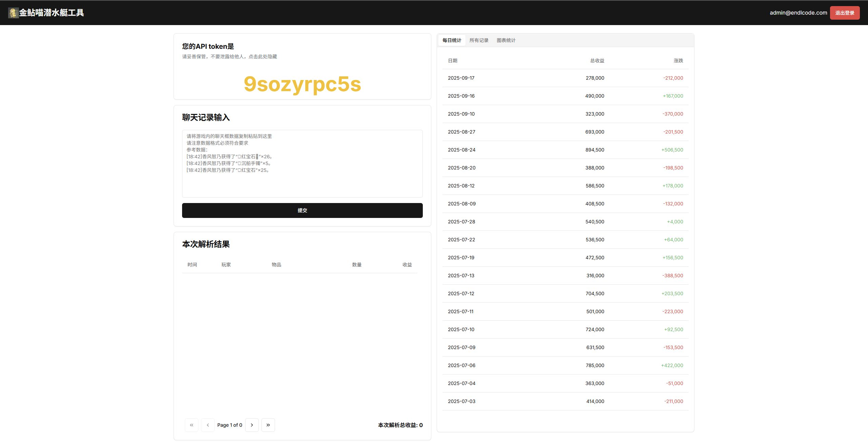868x443 pixels.
Task: Click the yellow API token 9sozyrpc5s
Action: click(x=302, y=84)
